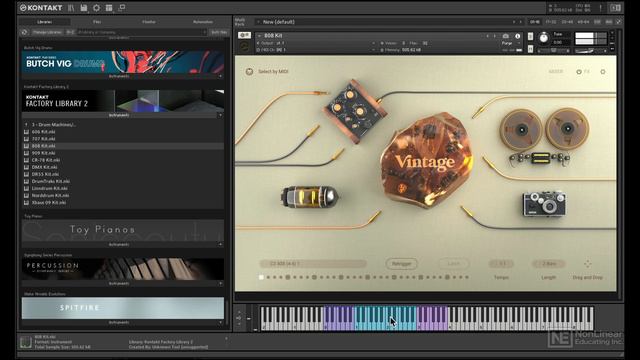Show rack page 01-16
The width and height of the screenshot is (640, 360).
pyautogui.click(x=534, y=22)
